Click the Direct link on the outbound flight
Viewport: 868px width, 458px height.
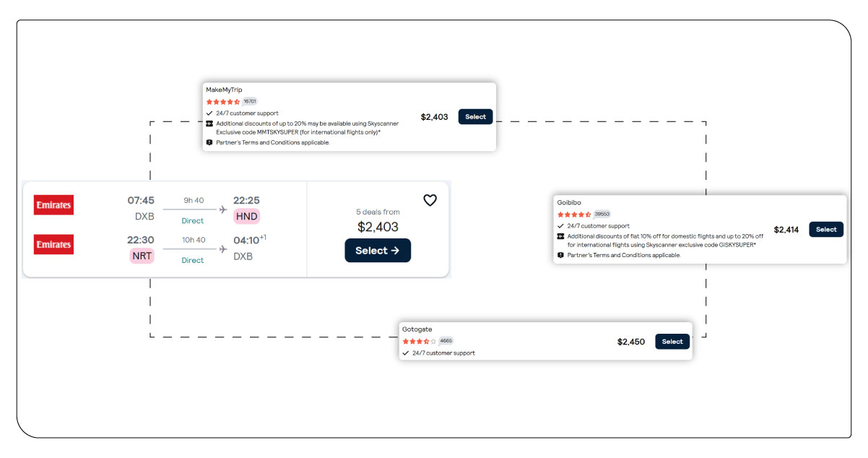[x=192, y=220]
